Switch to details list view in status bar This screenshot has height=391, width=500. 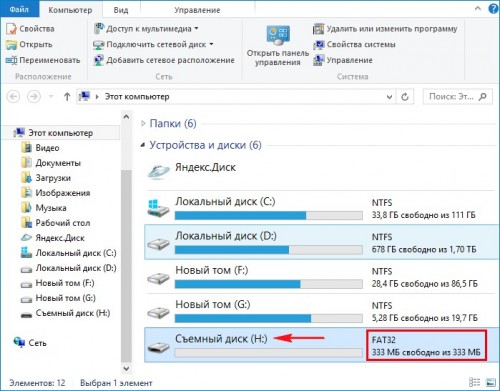pyautogui.click(x=474, y=382)
